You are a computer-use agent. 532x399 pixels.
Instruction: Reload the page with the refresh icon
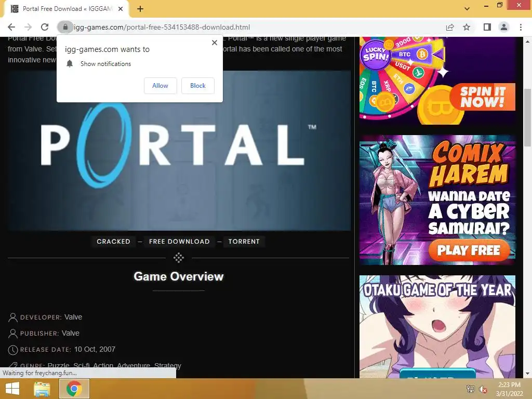(x=45, y=27)
